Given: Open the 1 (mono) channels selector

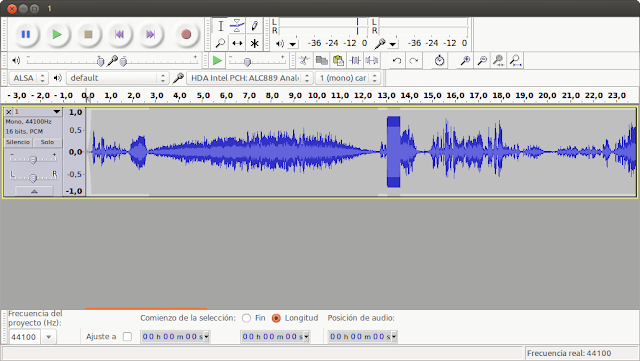Looking at the screenshot, I should pyautogui.click(x=348, y=78).
